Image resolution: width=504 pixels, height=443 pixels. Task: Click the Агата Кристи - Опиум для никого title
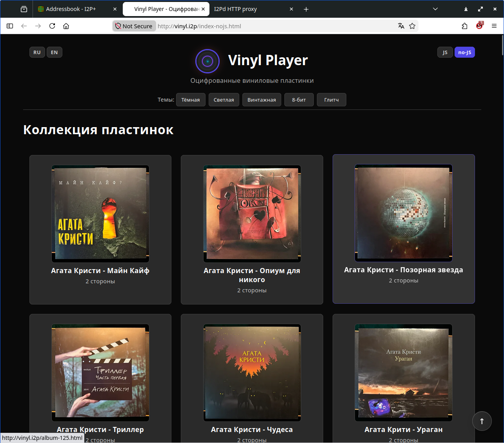click(252, 275)
